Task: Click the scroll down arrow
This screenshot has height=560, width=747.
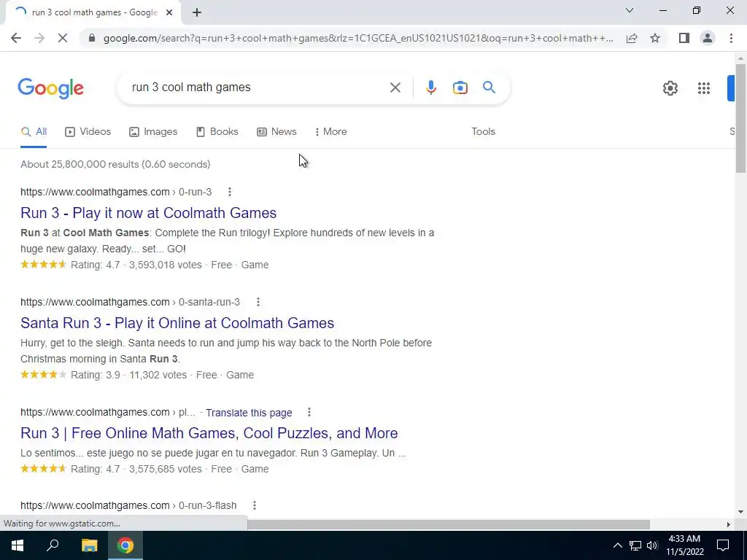Action: point(740,513)
